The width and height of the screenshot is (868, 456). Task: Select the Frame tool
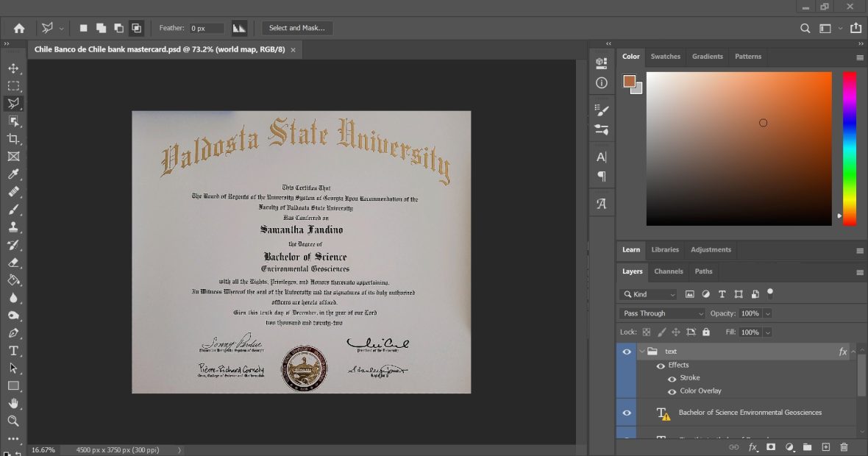[13, 157]
